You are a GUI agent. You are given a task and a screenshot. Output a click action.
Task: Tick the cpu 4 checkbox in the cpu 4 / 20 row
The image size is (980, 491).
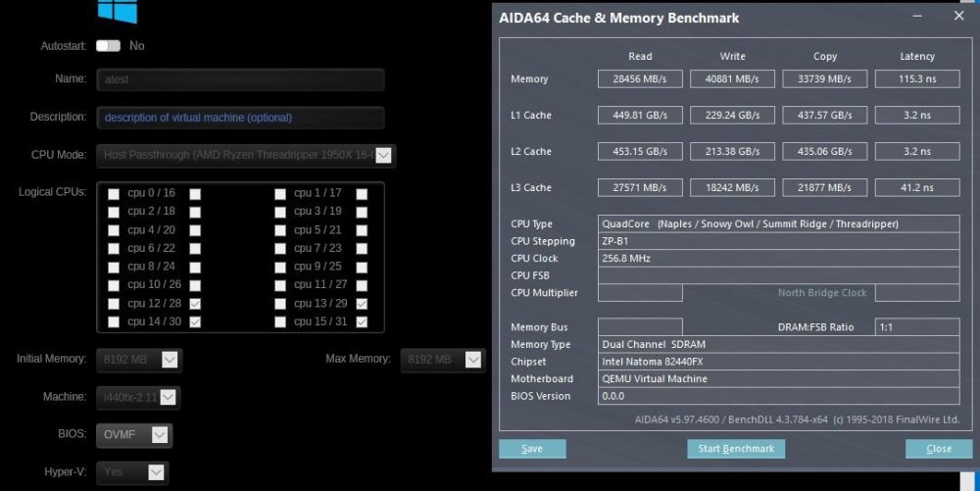pos(113,230)
